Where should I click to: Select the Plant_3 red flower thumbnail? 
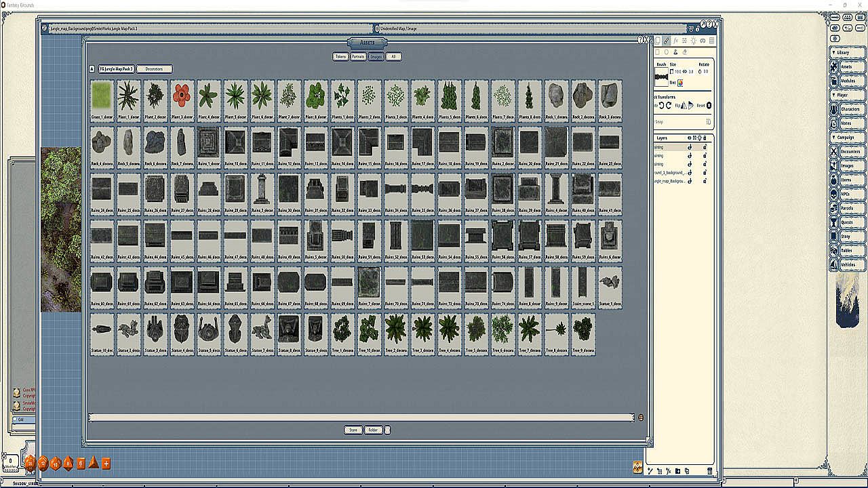182,96
